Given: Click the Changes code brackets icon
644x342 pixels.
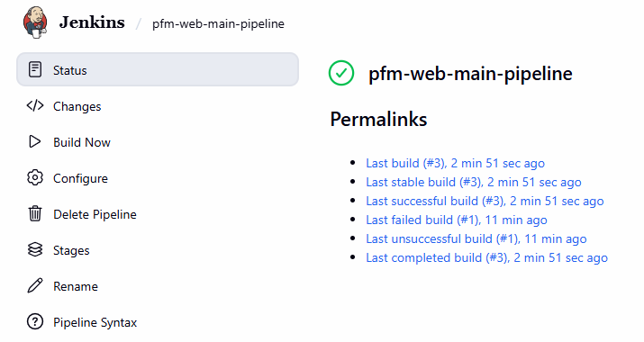Looking at the screenshot, I should point(35,106).
